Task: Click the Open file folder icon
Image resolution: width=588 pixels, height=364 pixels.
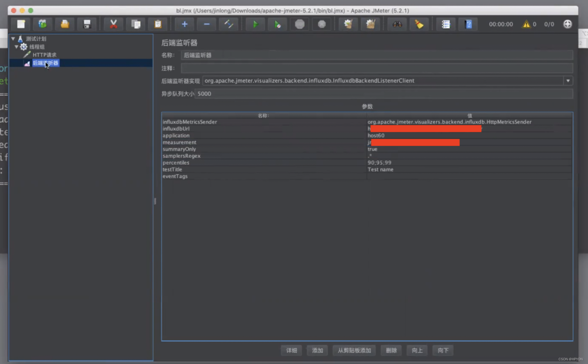Action: pyautogui.click(x=65, y=24)
